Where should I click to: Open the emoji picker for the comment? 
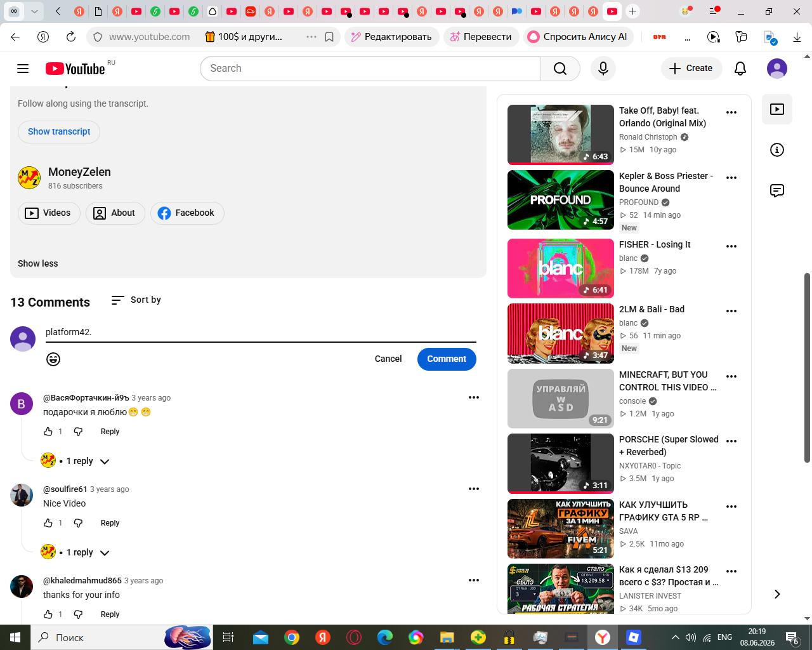pos(53,359)
